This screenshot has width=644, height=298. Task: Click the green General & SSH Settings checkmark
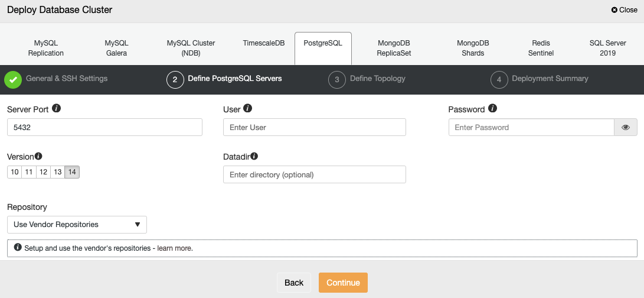click(13, 80)
